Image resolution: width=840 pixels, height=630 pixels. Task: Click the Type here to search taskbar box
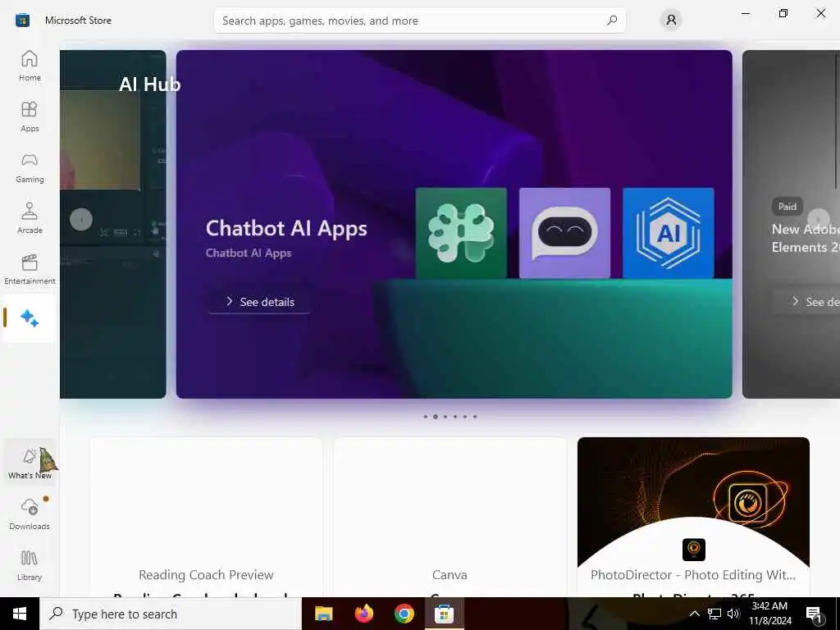click(x=171, y=614)
